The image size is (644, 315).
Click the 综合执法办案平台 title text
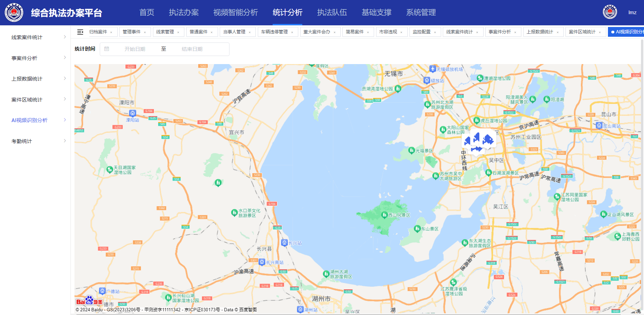(x=66, y=13)
